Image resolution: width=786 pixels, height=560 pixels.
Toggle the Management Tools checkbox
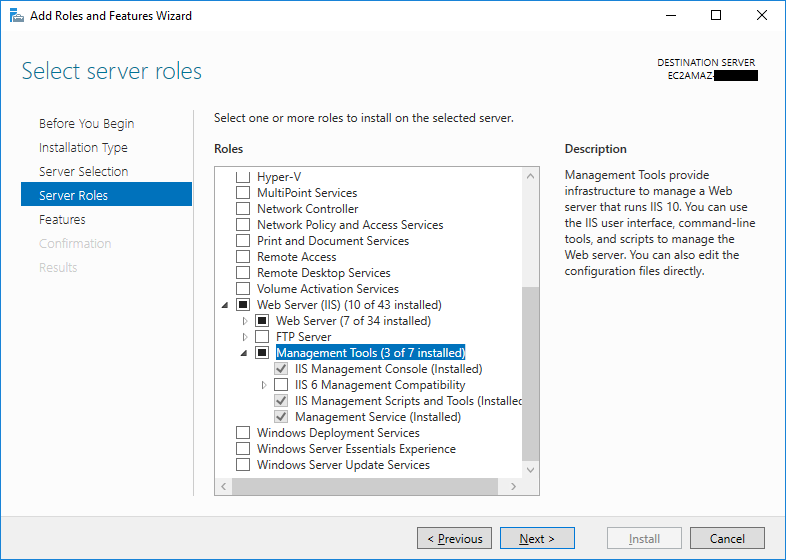point(262,353)
